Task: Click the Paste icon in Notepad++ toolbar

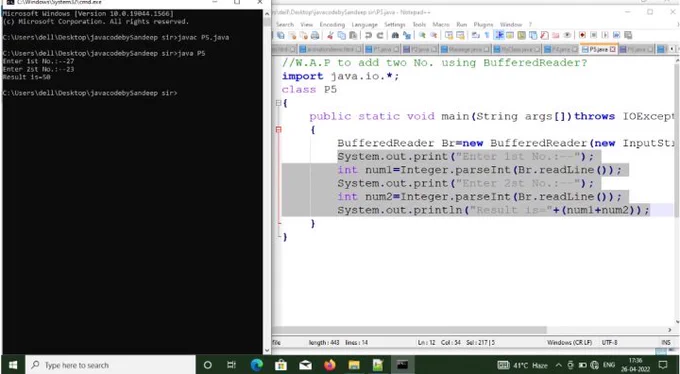Action: pos(353,35)
